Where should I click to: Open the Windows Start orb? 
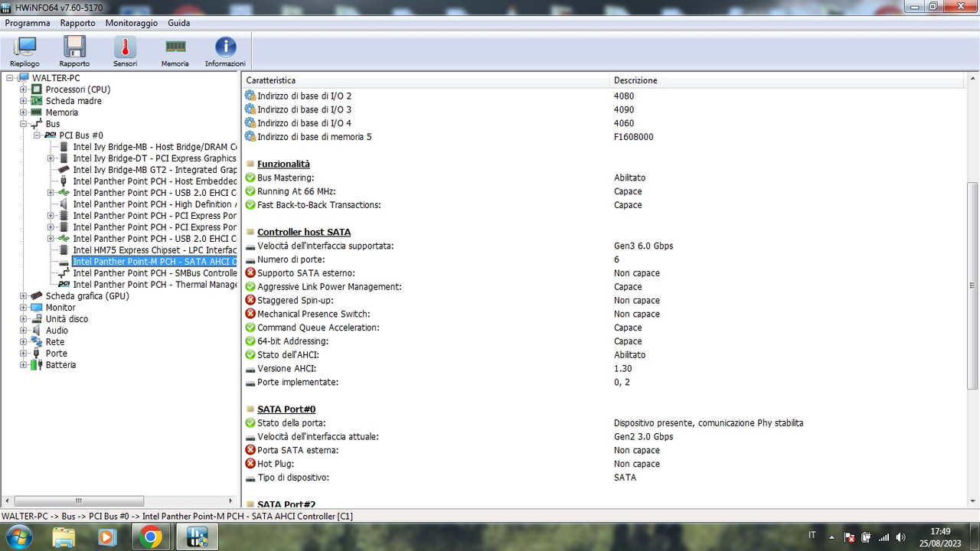18,537
